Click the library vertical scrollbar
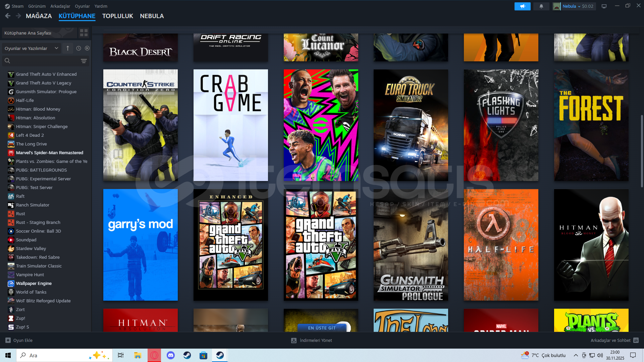Screen dimensions: 644x362 [x=642, y=151]
